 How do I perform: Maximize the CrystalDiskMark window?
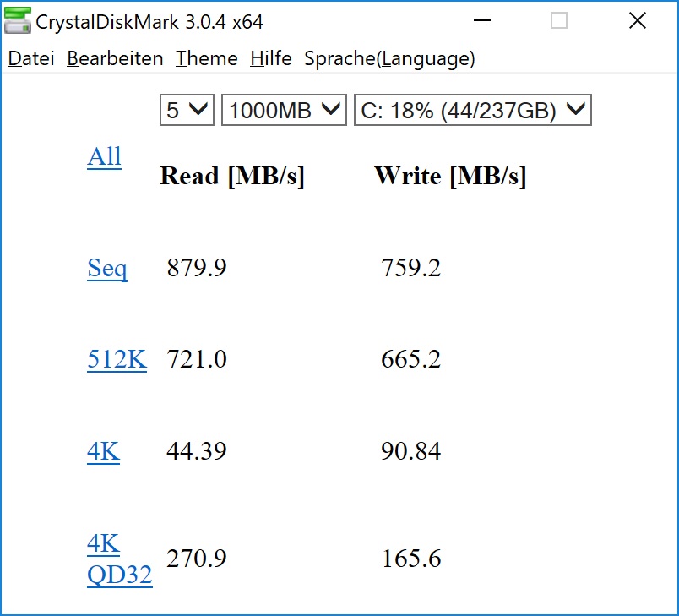coord(558,20)
